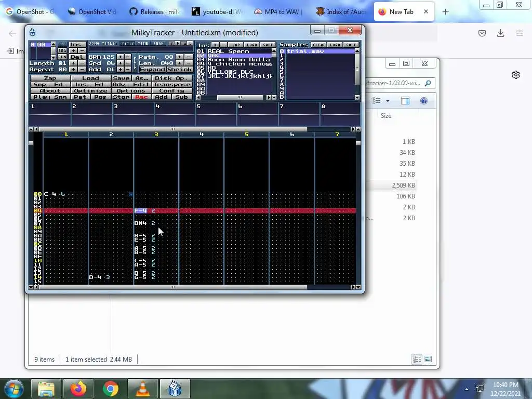This screenshot has width=532, height=399.
Task: Click the Ins. order insert button
Action: [77, 45]
